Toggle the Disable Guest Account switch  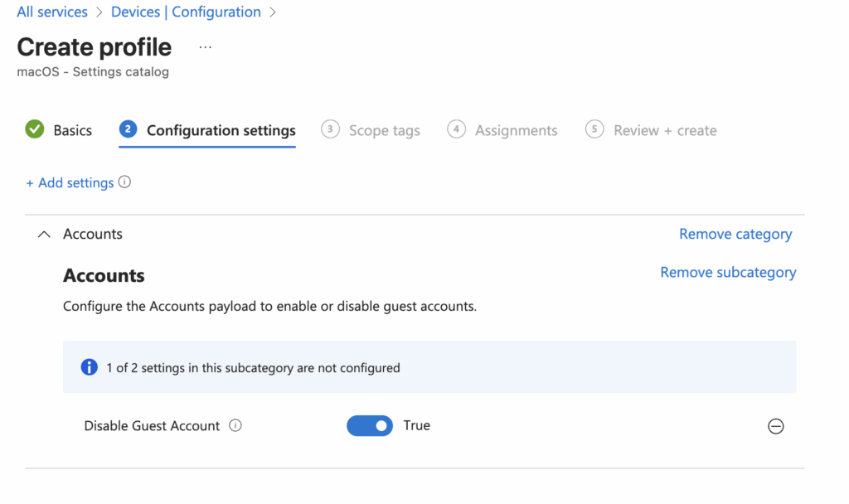tap(370, 426)
